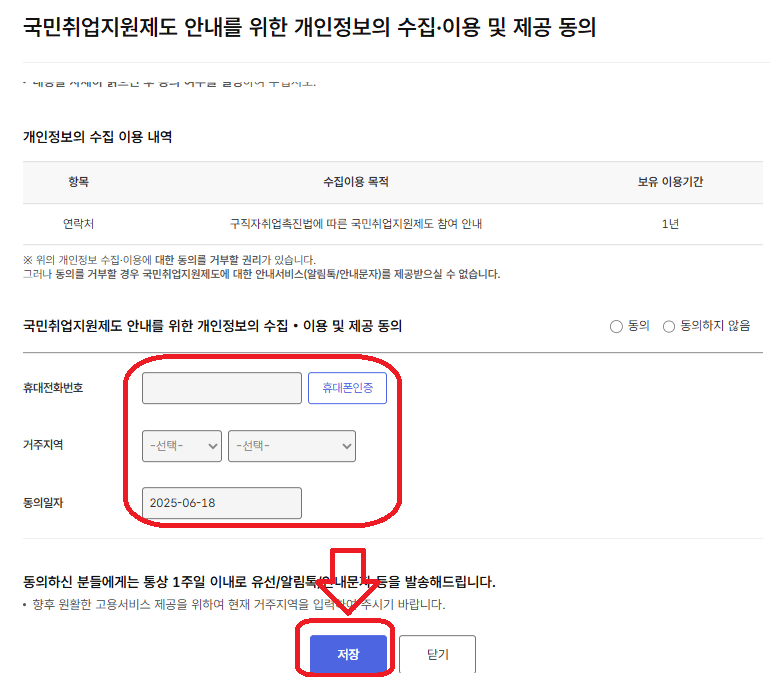Click the 개인정보의 수집 이용 내역 heading
The width and height of the screenshot is (770, 682).
click(x=97, y=136)
